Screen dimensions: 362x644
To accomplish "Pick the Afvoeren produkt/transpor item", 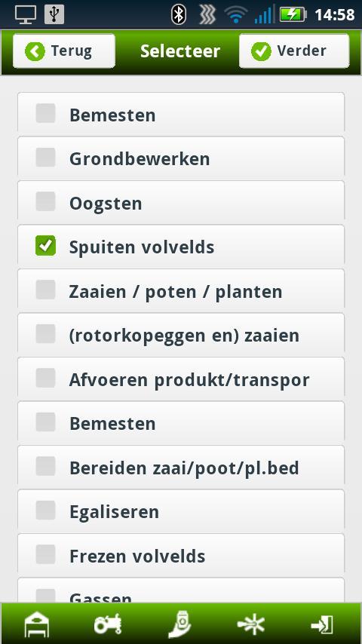I will [x=181, y=379].
